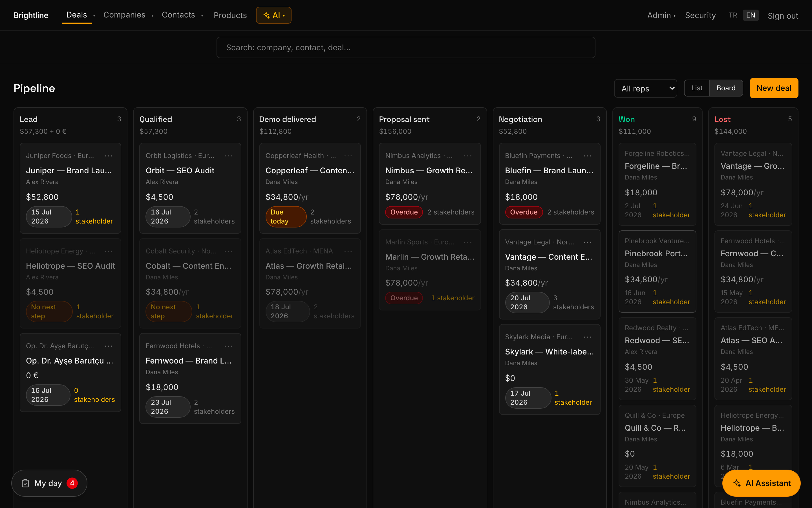Click the Negotiation column total $52,800

[x=513, y=131]
